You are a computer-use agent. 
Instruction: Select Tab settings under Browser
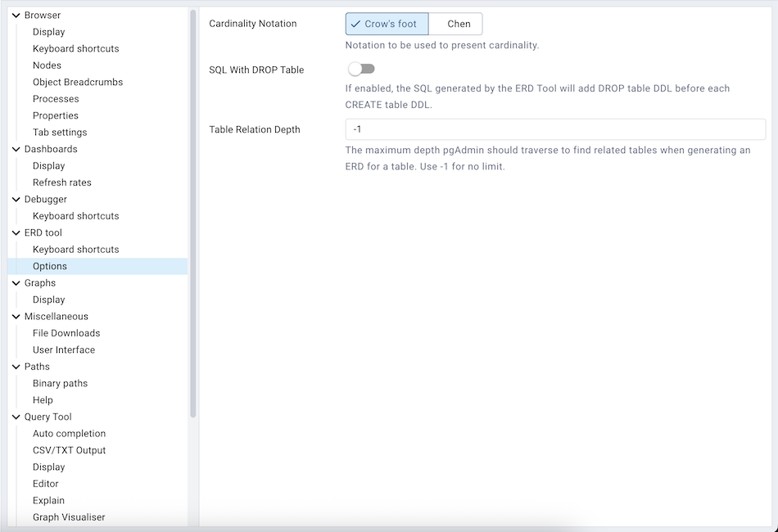(x=60, y=133)
